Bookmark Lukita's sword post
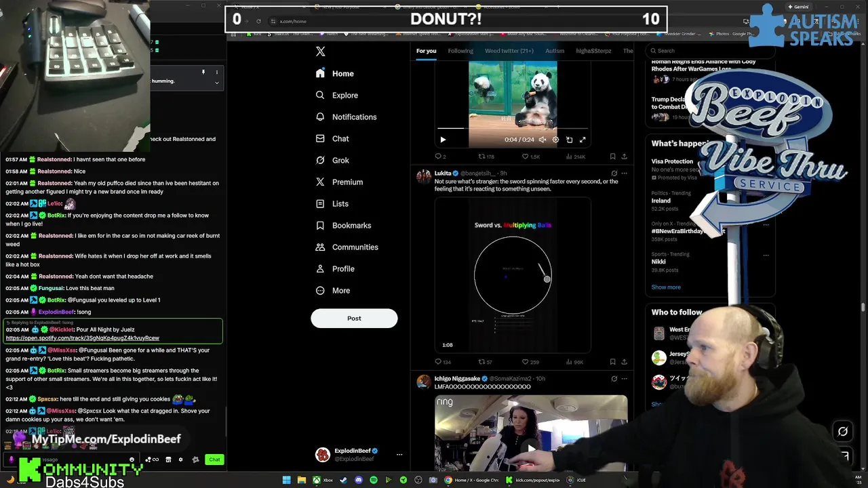Viewport: 868px width, 488px height. click(x=612, y=362)
